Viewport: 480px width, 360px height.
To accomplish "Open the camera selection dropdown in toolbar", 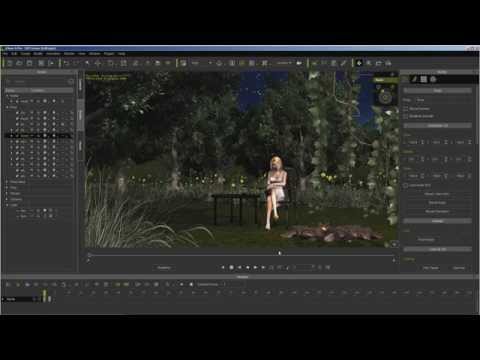I will [284, 63].
